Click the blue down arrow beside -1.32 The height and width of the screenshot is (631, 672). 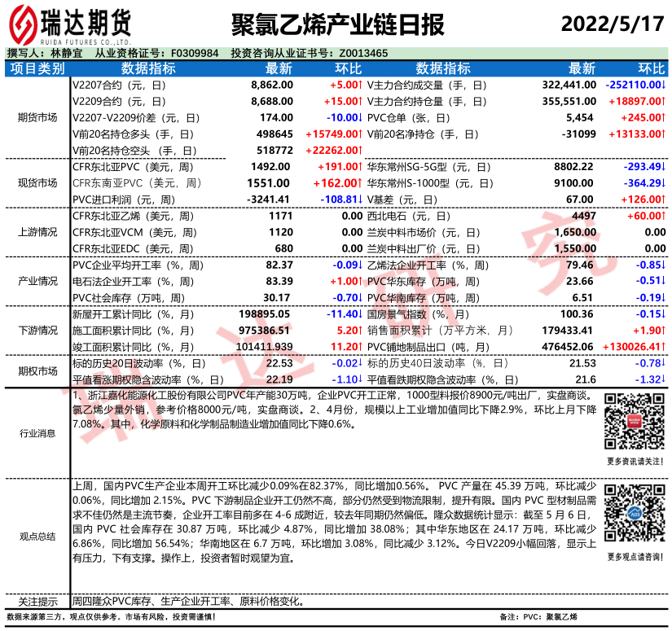coord(664,379)
